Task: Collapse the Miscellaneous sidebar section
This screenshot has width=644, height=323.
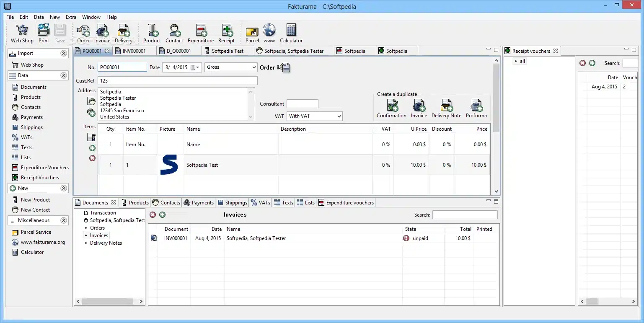Action: pos(64,220)
